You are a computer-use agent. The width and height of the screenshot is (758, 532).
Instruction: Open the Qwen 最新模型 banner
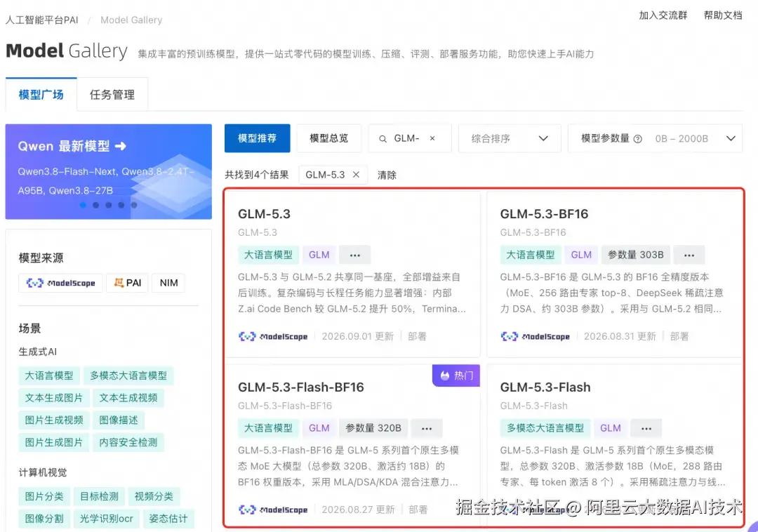coord(109,171)
